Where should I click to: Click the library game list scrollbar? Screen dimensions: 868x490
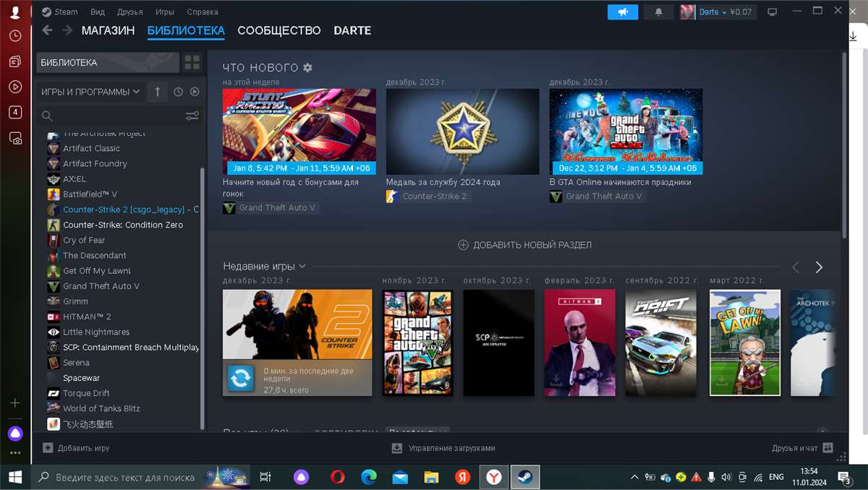203,289
